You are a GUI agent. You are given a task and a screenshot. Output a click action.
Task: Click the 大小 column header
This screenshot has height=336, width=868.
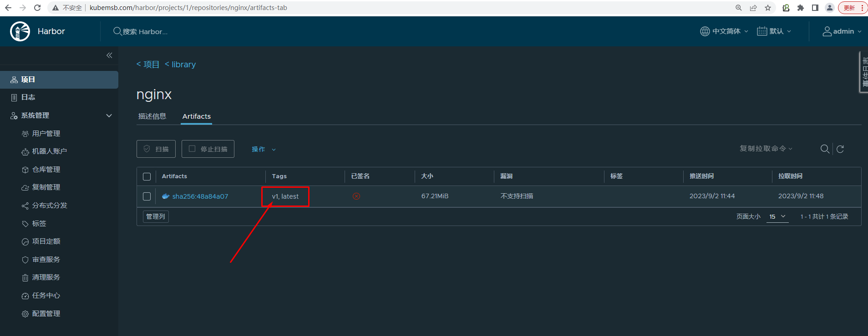427,176
